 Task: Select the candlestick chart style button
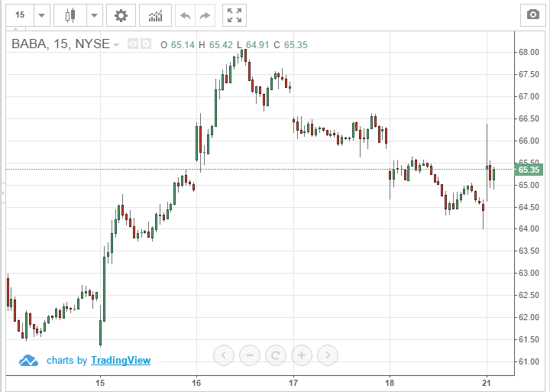point(71,15)
